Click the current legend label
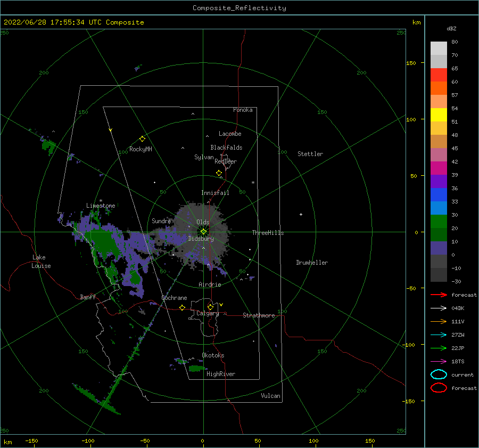Viewport: 479px width, 448px height. tap(463, 374)
